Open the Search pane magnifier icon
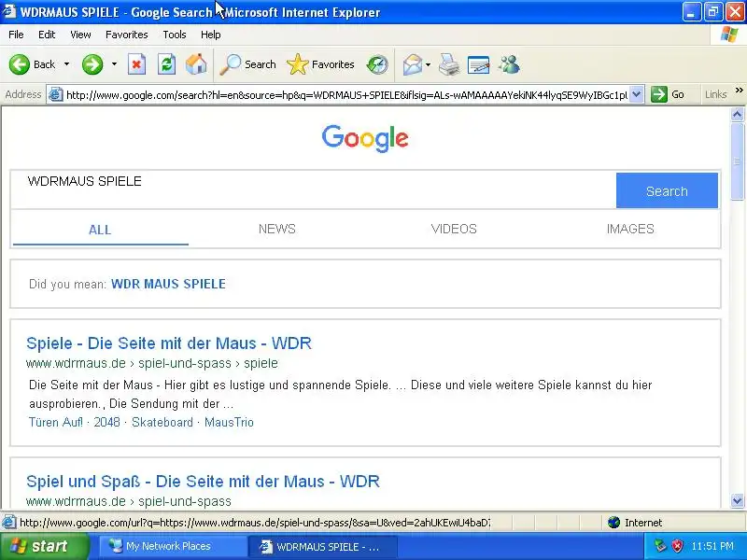The image size is (747, 560). point(230,64)
